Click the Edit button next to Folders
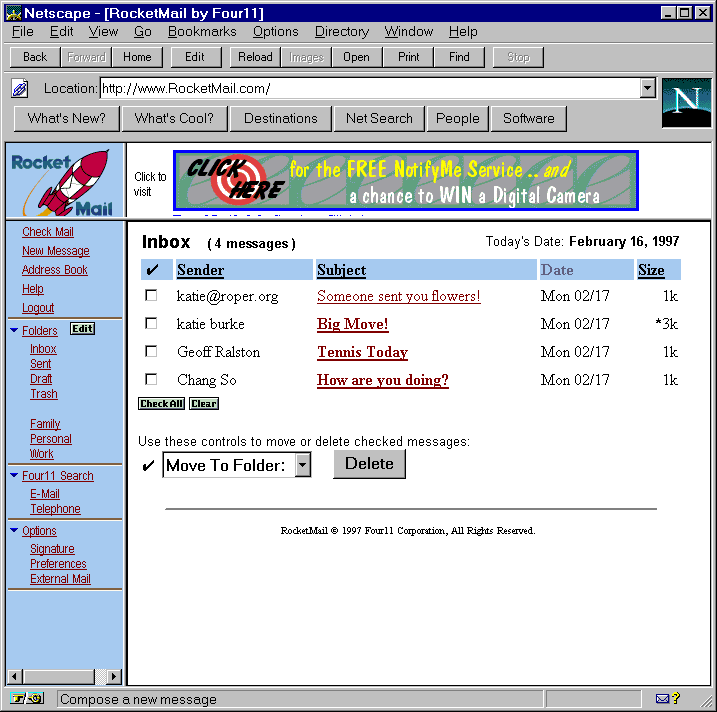The image size is (717, 712). [x=82, y=328]
